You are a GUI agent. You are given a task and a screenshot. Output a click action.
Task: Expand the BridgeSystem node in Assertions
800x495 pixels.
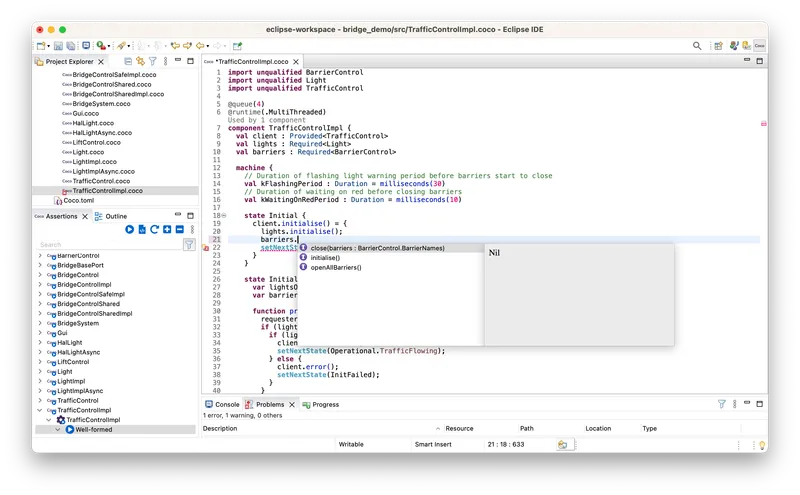[40, 323]
